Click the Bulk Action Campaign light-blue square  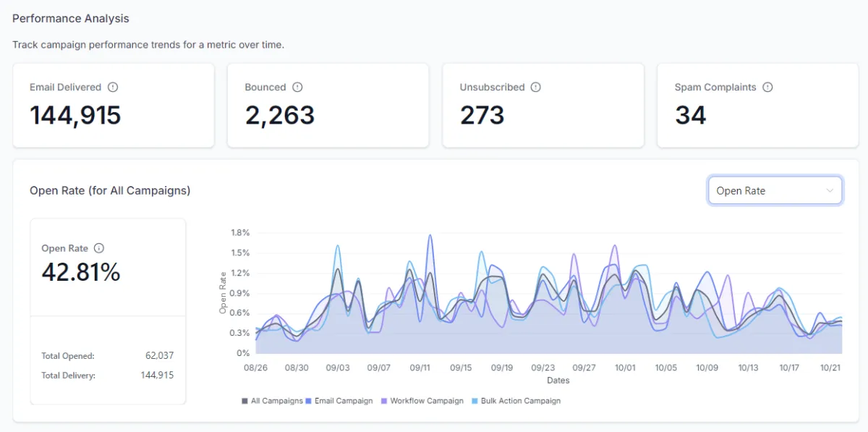pyautogui.click(x=475, y=401)
